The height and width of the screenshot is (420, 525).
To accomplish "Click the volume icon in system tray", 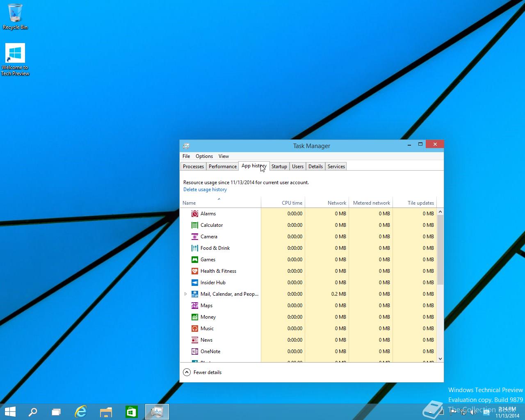I will tap(473, 412).
